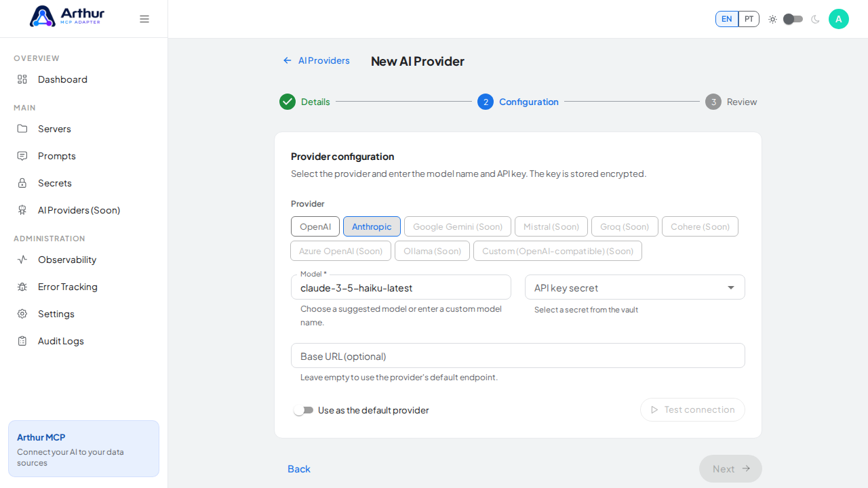Open Model suggestions combo box
This screenshot has height=488, width=868.
(401, 287)
